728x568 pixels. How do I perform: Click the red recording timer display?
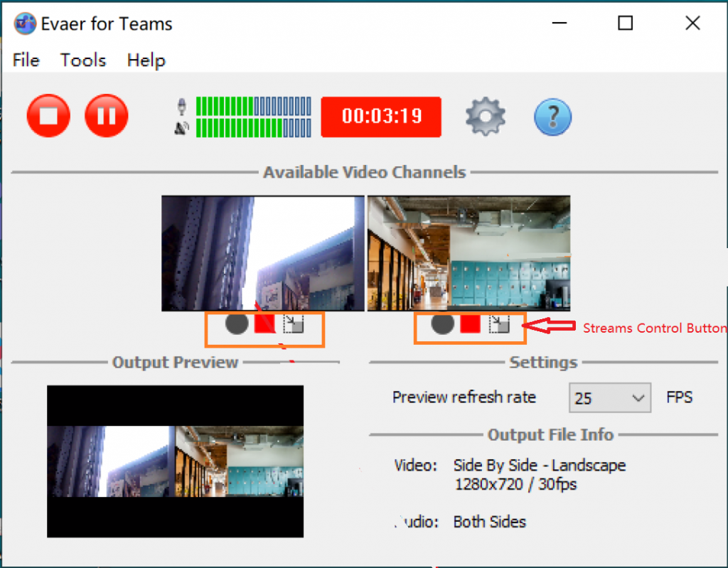click(x=381, y=117)
